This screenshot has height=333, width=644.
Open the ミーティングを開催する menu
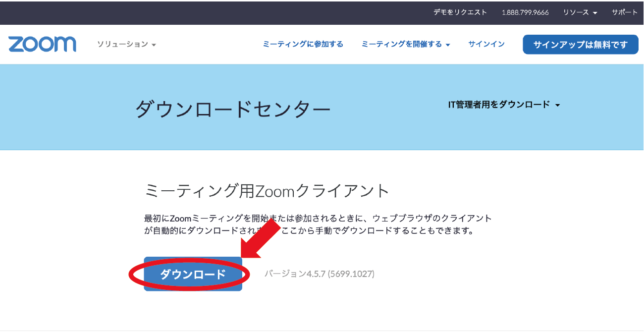point(402,44)
